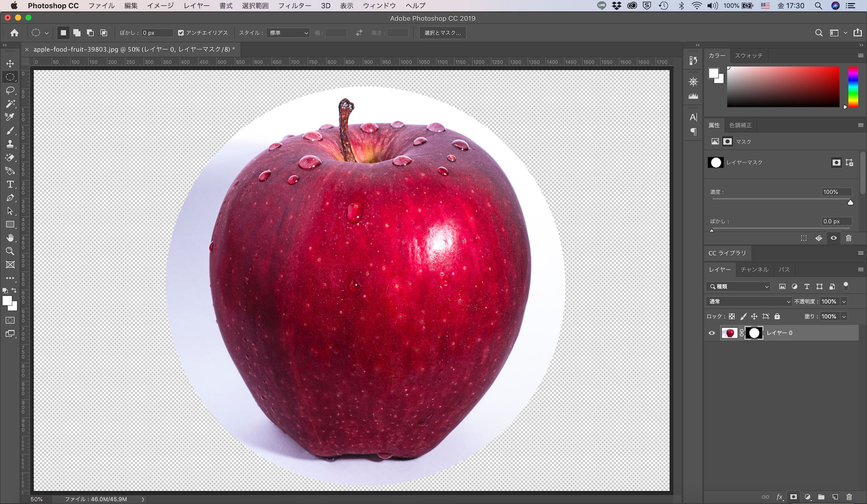This screenshot has height=504, width=867.
Task: Select the Eyedropper tool
Action: click(x=10, y=117)
